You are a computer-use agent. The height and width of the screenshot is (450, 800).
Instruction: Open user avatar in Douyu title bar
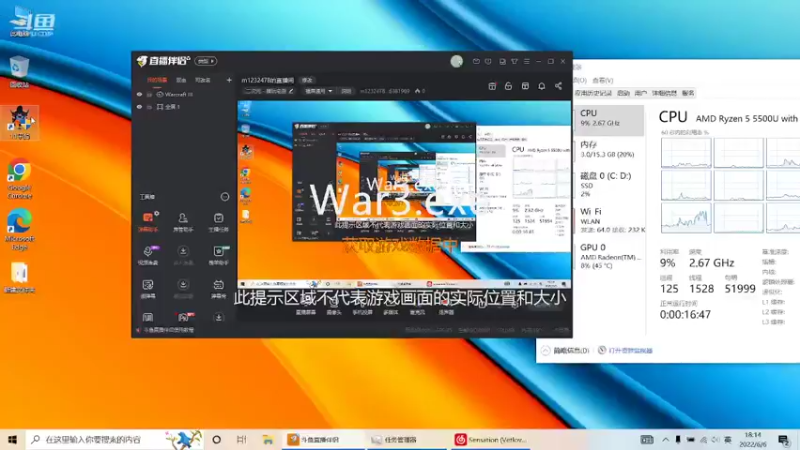click(457, 61)
